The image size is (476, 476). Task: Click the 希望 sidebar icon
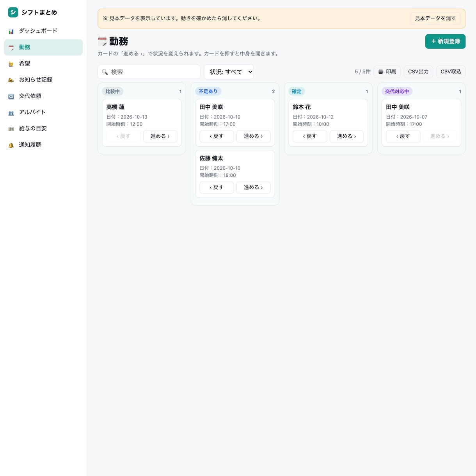(11, 64)
